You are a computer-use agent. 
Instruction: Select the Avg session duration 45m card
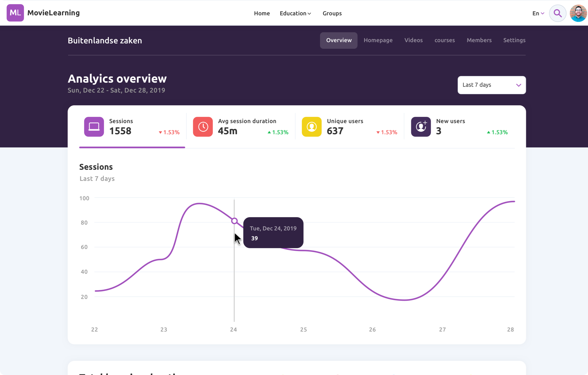[x=241, y=127]
